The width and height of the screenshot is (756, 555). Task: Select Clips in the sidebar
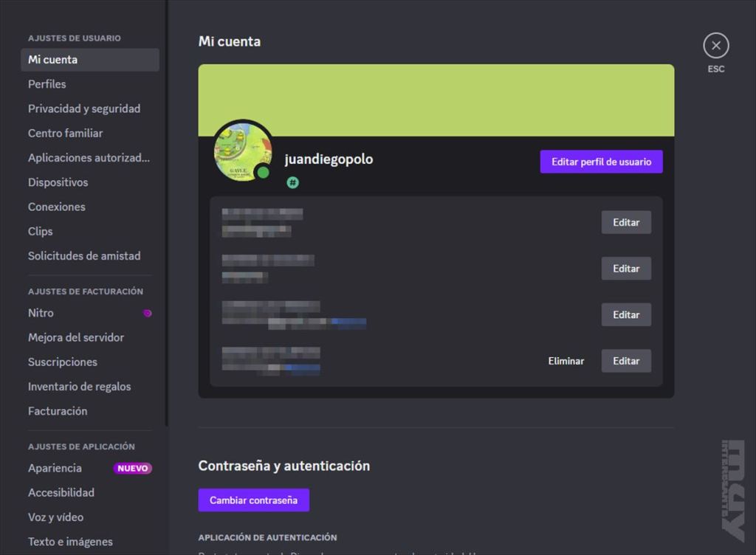(x=90, y=232)
